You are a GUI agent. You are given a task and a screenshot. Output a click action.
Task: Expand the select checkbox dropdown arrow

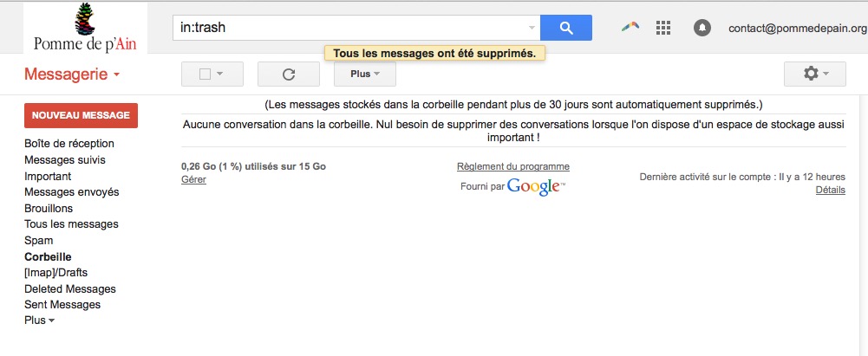click(x=219, y=74)
